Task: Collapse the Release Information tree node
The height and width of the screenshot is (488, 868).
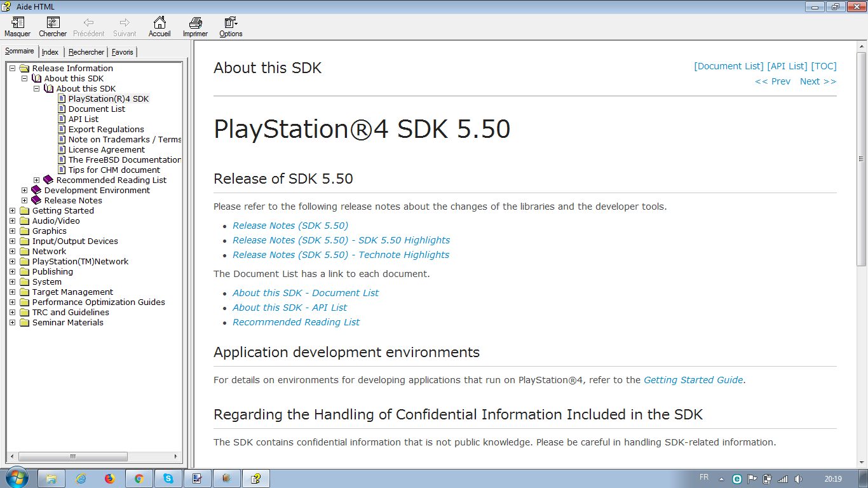Action: pyautogui.click(x=12, y=68)
